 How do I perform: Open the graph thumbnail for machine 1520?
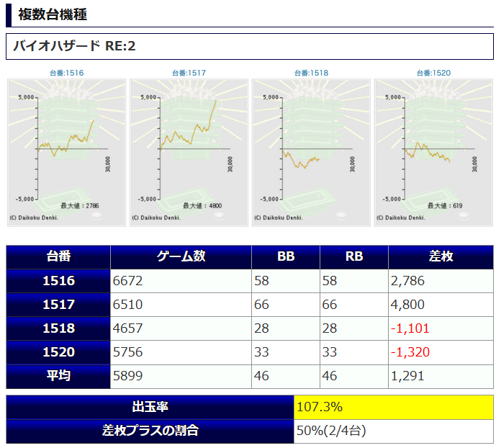433,152
